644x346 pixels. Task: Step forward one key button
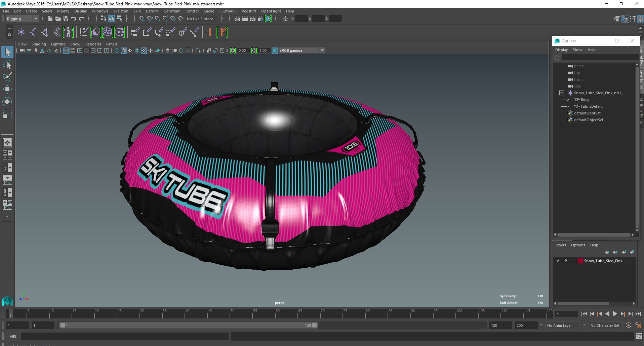622,314
